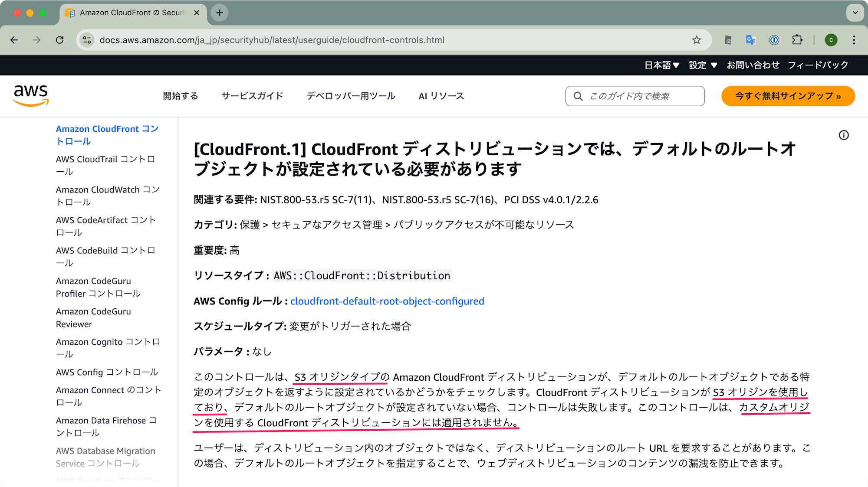Image resolution: width=868 pixels, height=487 pixels.
Task: Open a new browser tab
Action: click(220, 13)
